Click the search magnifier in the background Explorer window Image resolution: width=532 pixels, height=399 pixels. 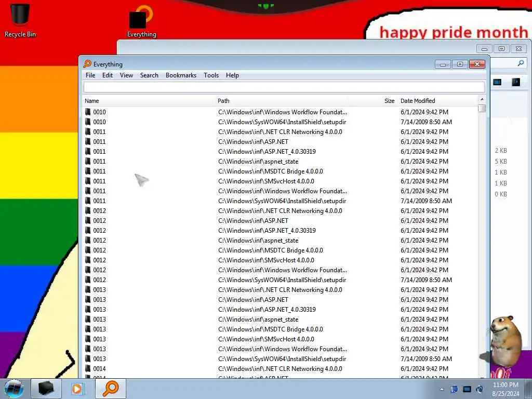[521, 63]
